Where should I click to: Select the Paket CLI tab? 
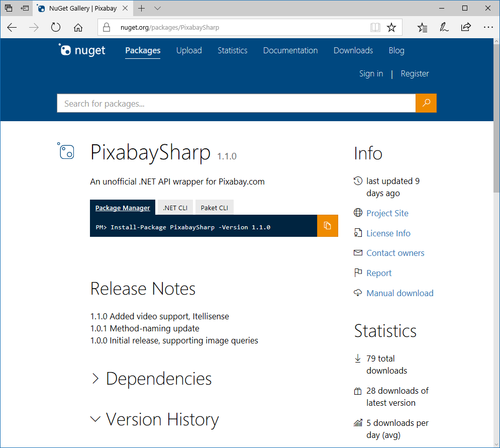[214, 208]
